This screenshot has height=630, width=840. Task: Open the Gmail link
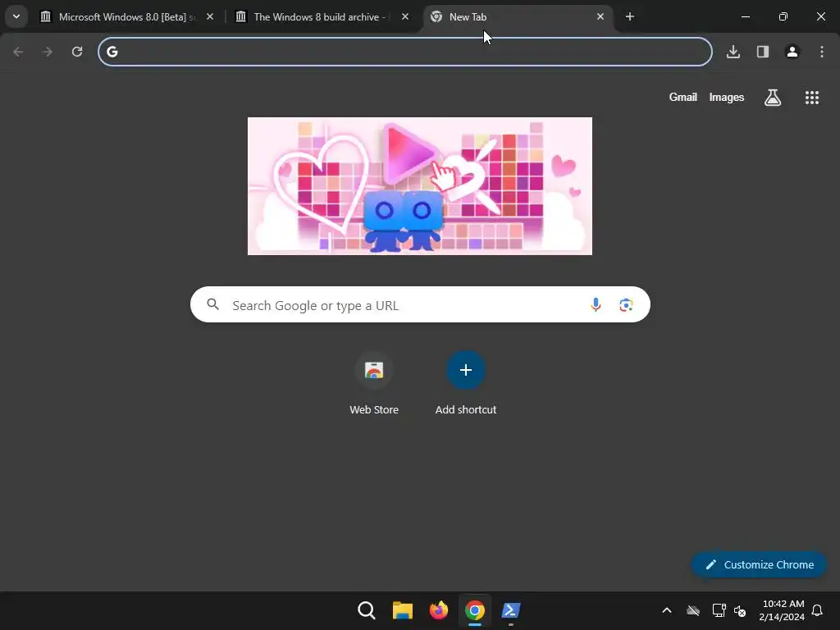pos(683,97)
